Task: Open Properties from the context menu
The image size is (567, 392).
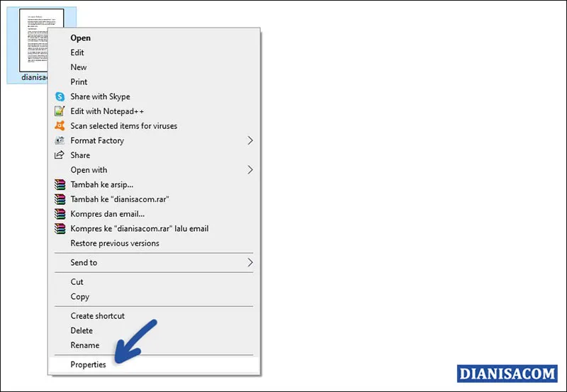Action: click(x=154, y=364)
